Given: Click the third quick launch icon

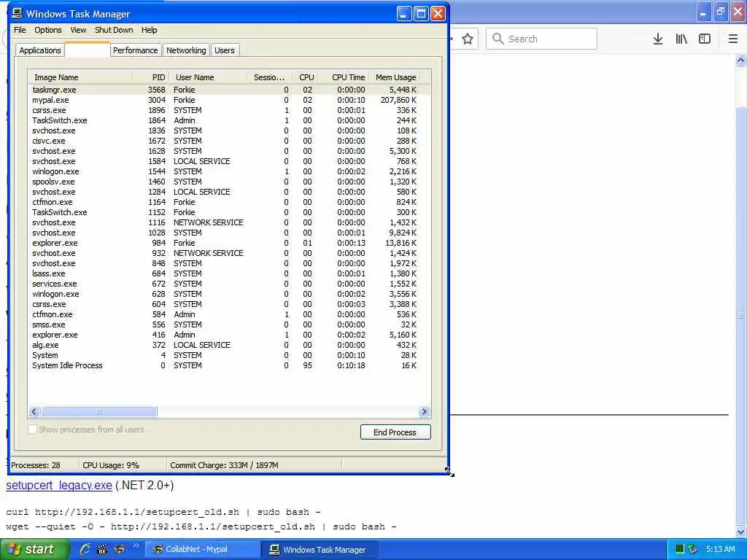Looking at the screenshot, I should 119,549.
